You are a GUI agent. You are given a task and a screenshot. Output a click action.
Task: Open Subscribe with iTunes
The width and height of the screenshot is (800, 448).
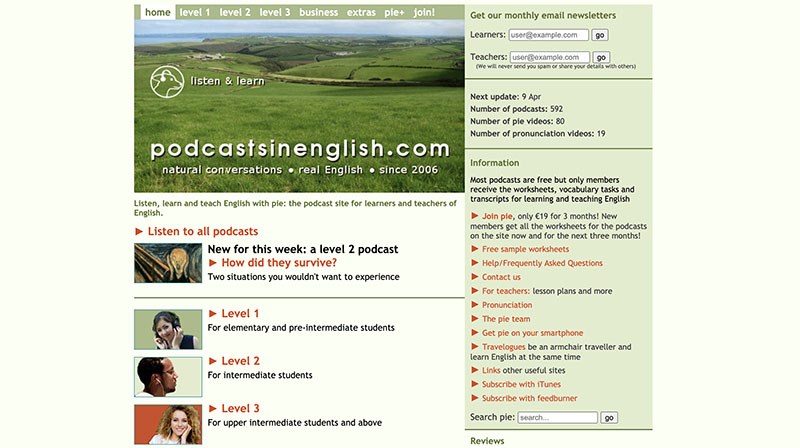[521, 384]
